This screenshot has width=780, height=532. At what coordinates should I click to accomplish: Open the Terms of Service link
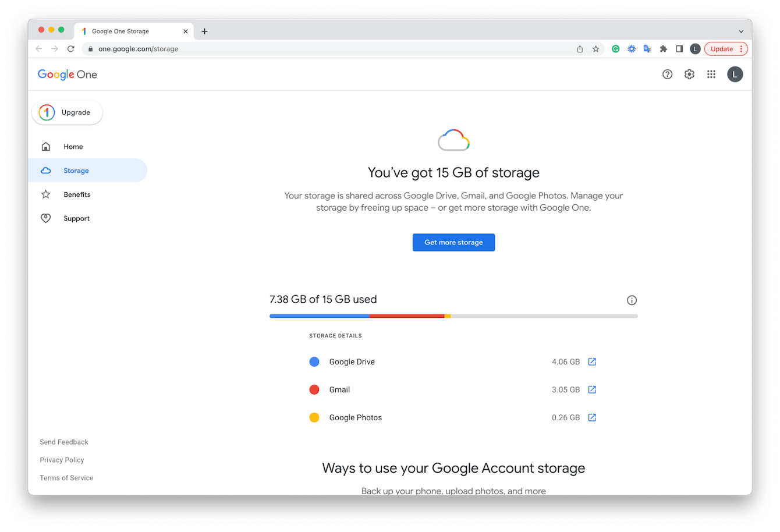66,478
